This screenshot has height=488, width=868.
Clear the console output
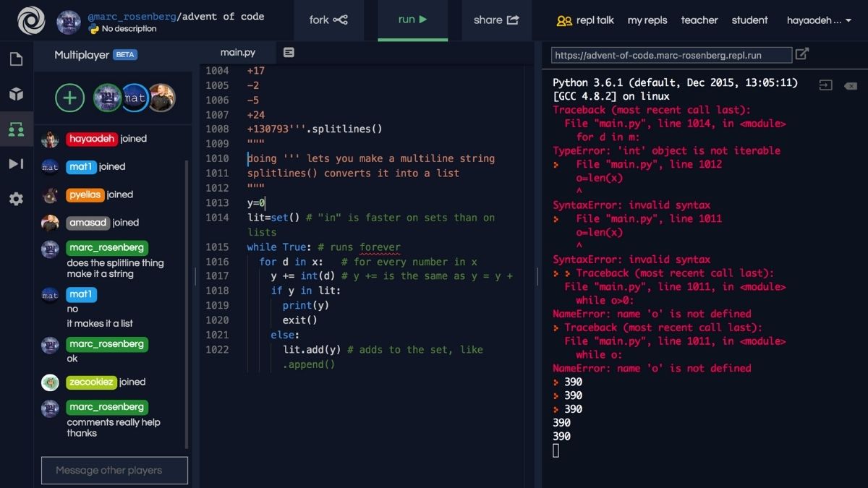tap(848, 85)
